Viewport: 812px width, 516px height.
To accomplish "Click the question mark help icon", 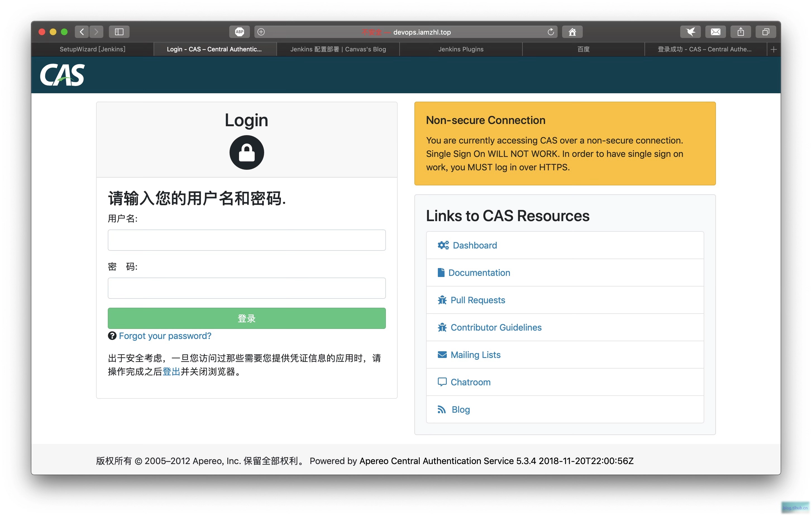I will tap(112, 336).
